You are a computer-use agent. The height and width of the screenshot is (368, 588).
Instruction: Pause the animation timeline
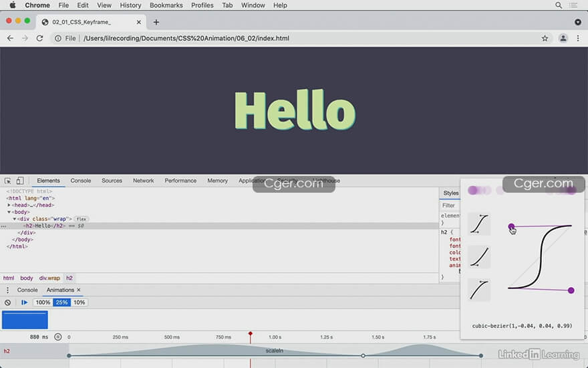(57, 337)
